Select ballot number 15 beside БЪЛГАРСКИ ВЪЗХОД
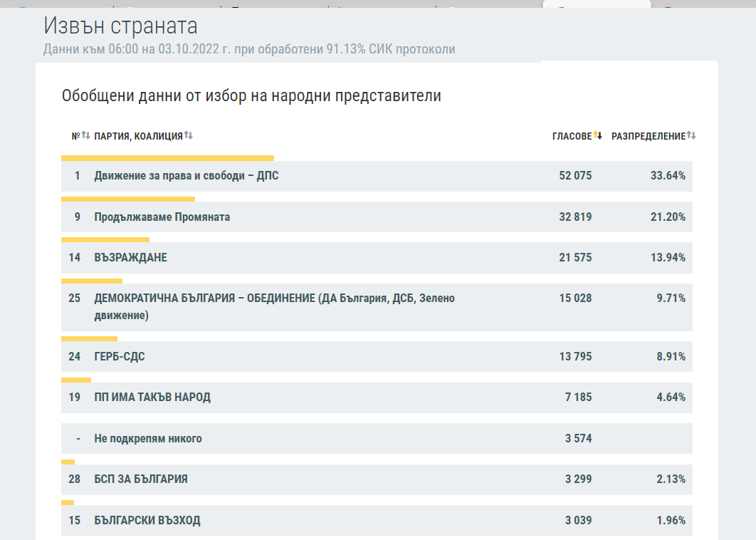Viewport: 756px width, 540px height. pos(74,520)
